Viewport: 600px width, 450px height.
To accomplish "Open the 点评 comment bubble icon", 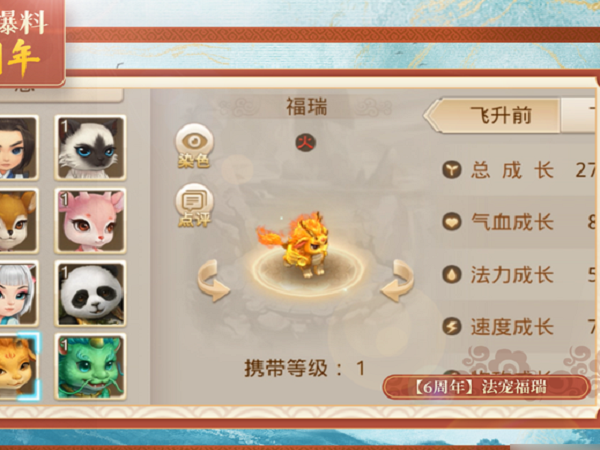I will tap(194, 205).
